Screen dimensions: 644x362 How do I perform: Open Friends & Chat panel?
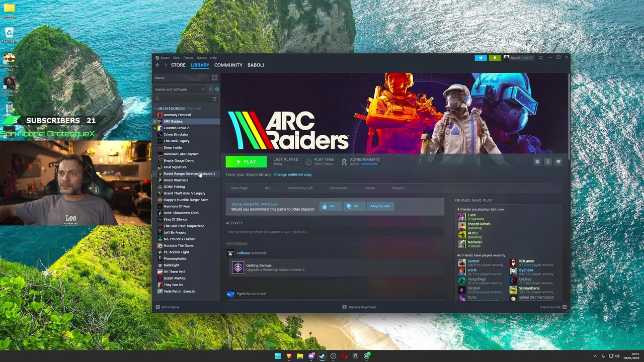tap(553, 307)
